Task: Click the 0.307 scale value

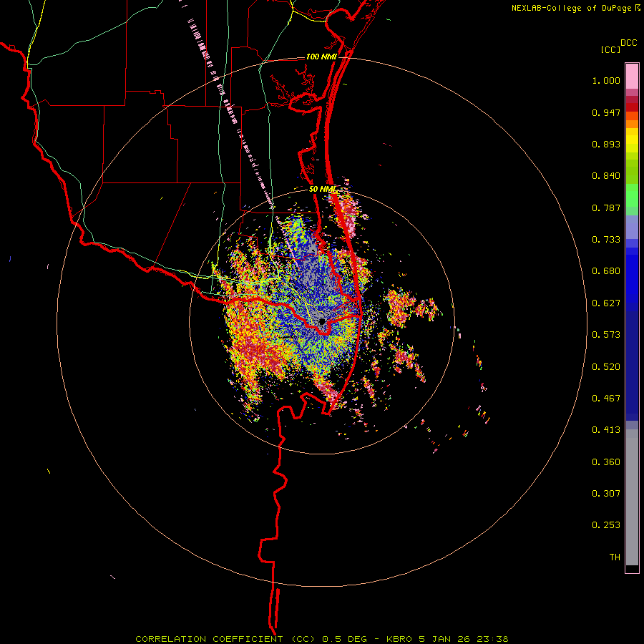Action: [606, 494]
